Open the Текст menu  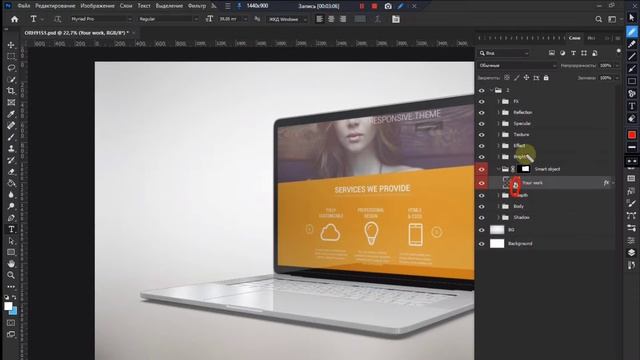[144, 6]
